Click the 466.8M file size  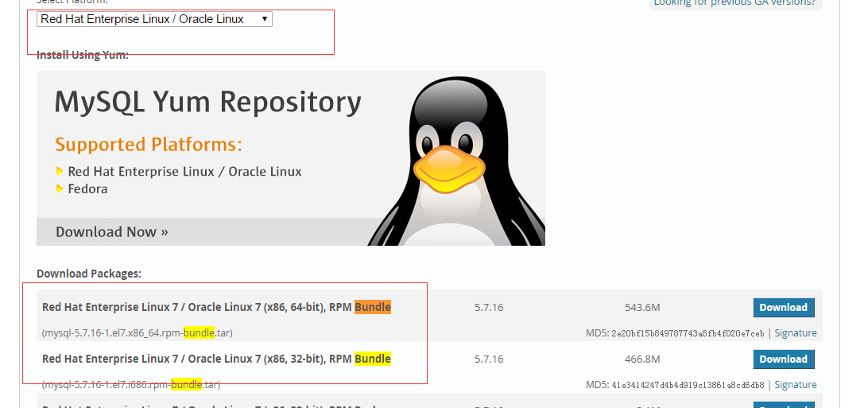pyautogui.click(x=642, y=359)
